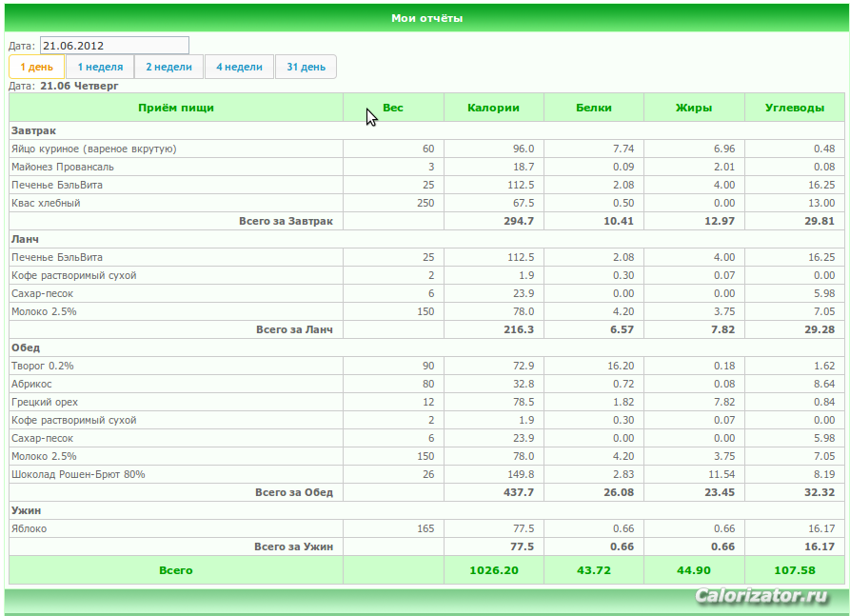Click "Яйцо куриное (вареное вкрутую)" row name
Image resolution: width=850 pixels, height=616 pixels.
coord(94,149)
